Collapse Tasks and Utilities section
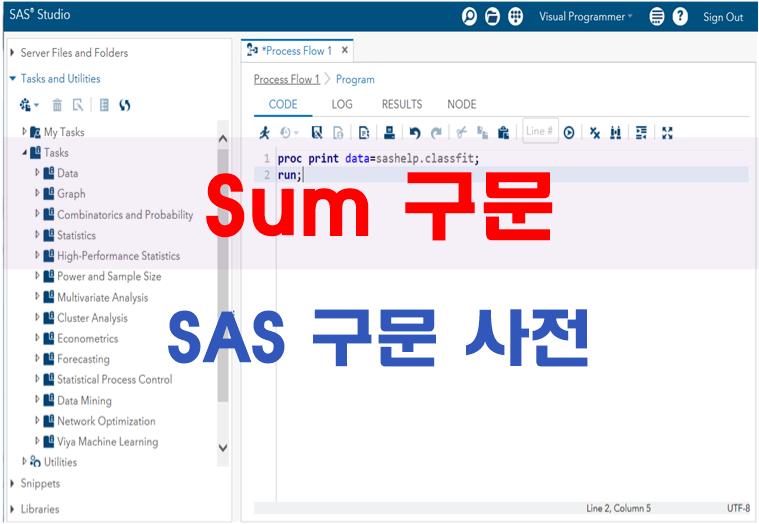 pyautogui.click(x=13, y=78)
